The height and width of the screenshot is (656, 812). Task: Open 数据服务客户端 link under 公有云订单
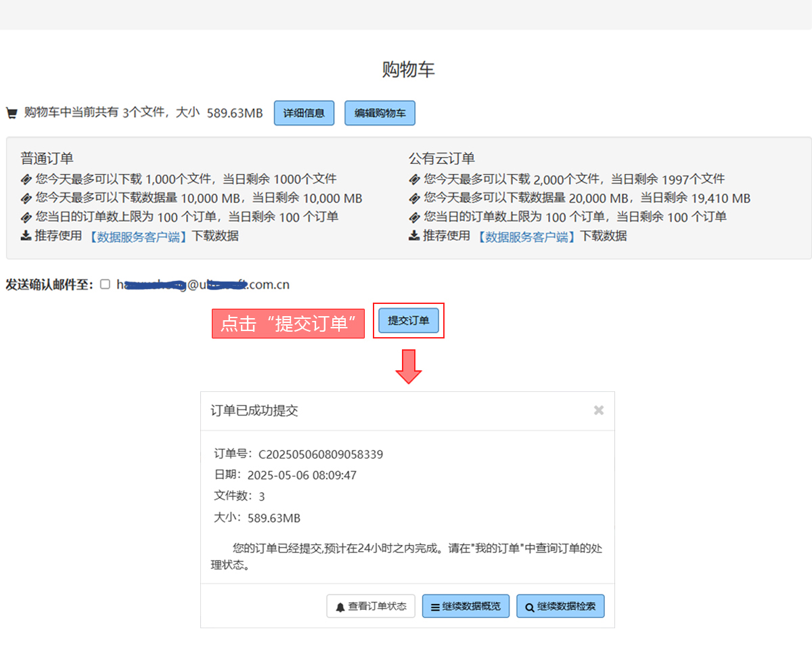pos(526,237)
